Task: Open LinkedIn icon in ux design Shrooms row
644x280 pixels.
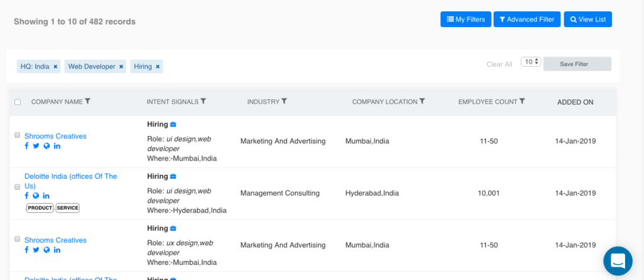Action: (x=57, y=250)
